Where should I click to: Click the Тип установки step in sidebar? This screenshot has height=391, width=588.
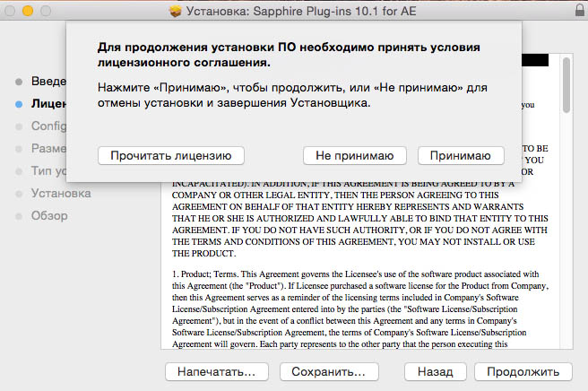point(48,171)
